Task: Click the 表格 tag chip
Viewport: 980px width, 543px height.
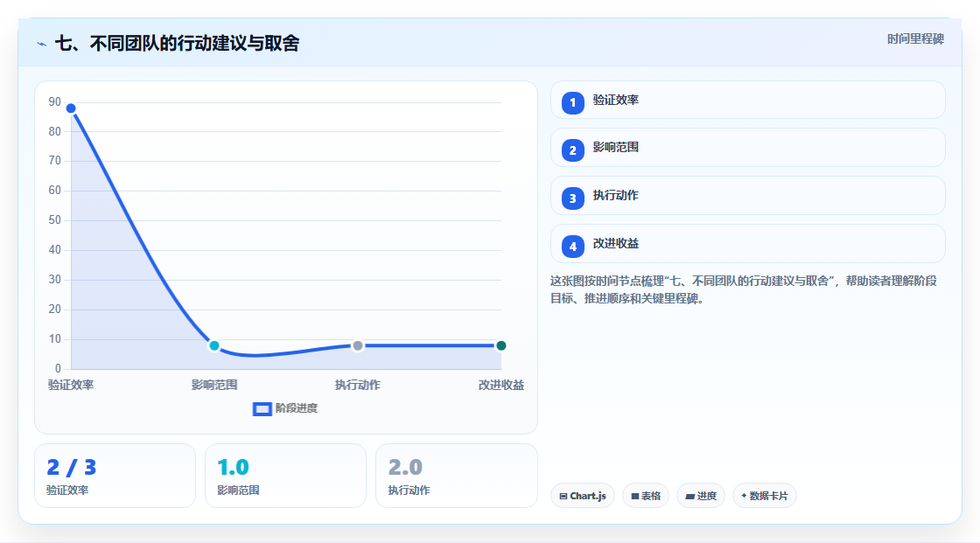Action: click(646, 496)
